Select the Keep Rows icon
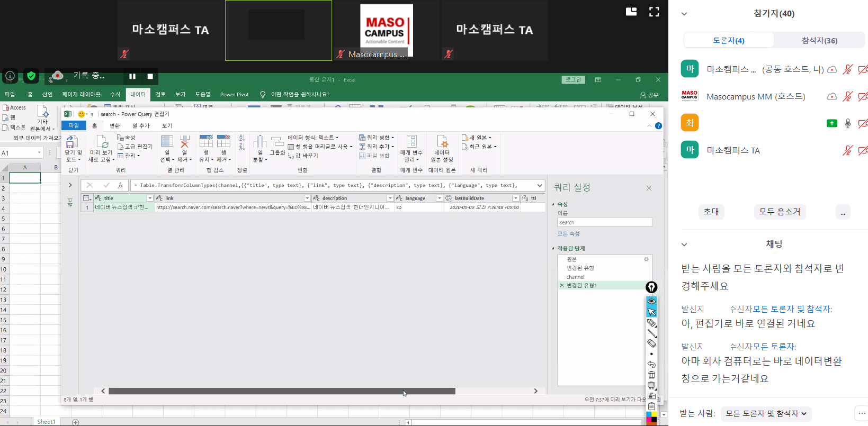Viewport: 868px width, 426px height. [206, 142]
